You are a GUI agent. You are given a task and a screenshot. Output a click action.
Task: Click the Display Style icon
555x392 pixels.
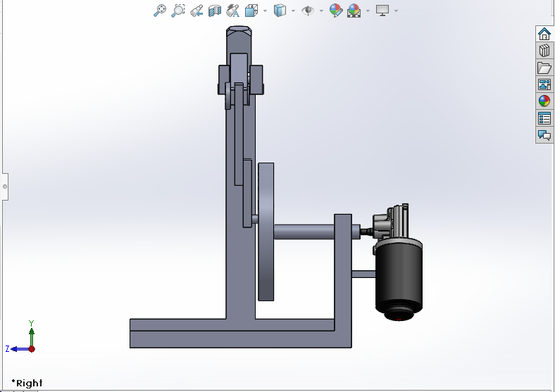click(280, 11)
